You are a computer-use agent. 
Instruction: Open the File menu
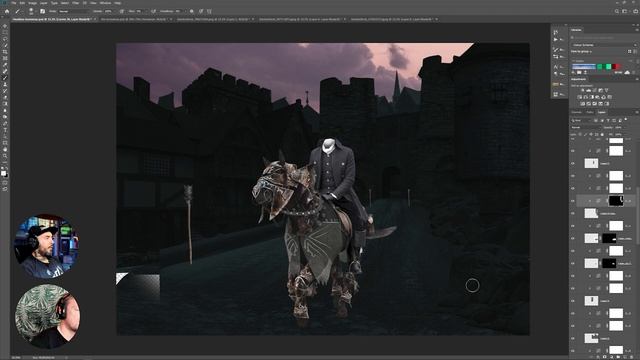(13, 3)
